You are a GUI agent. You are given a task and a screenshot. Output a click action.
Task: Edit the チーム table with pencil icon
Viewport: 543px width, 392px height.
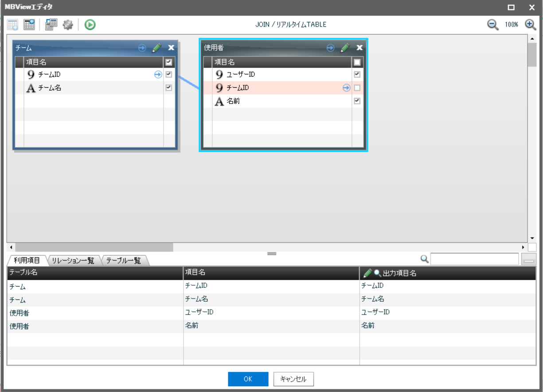[156, 48]
